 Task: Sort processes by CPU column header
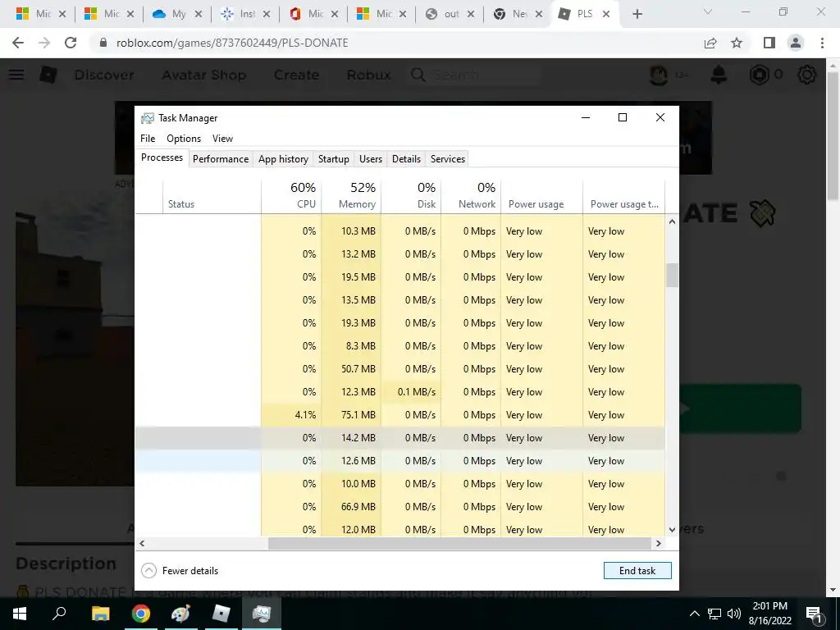coord(291,196)
